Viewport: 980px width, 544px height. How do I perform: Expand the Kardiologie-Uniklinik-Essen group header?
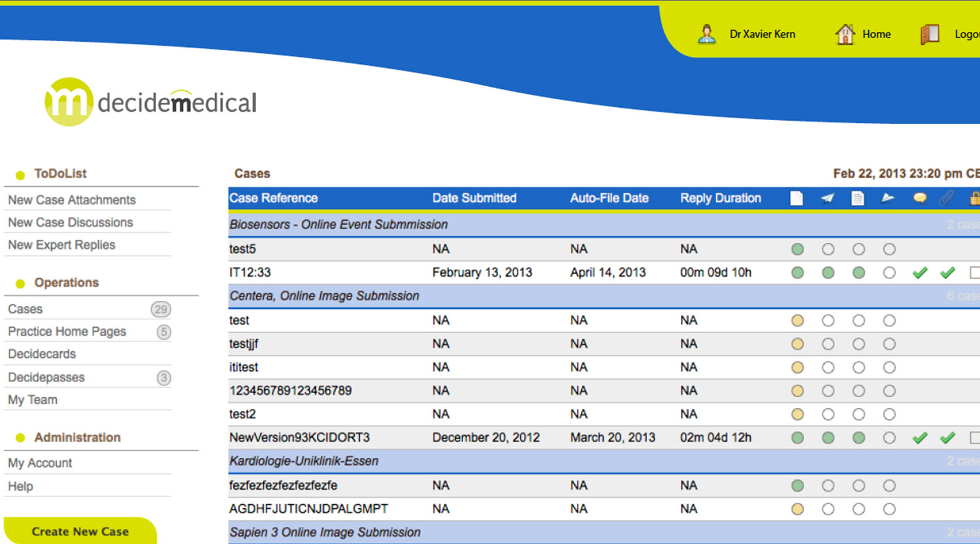[304, 461]
